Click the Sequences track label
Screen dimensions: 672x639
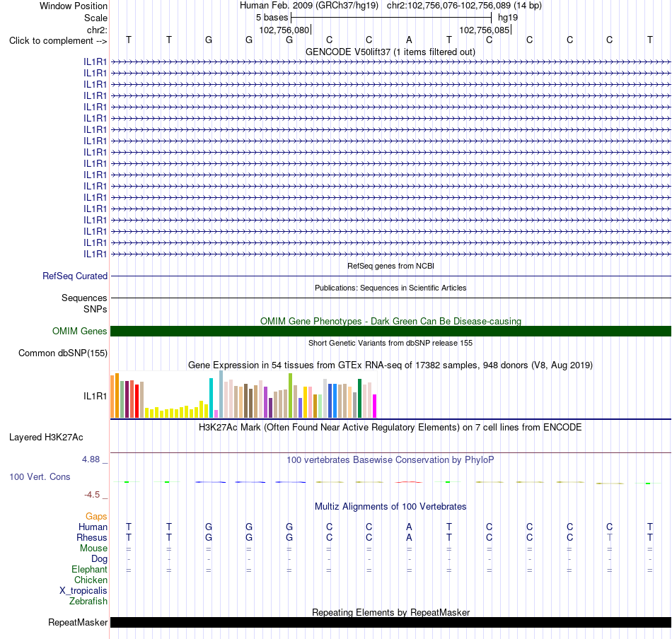click(84, 298)
